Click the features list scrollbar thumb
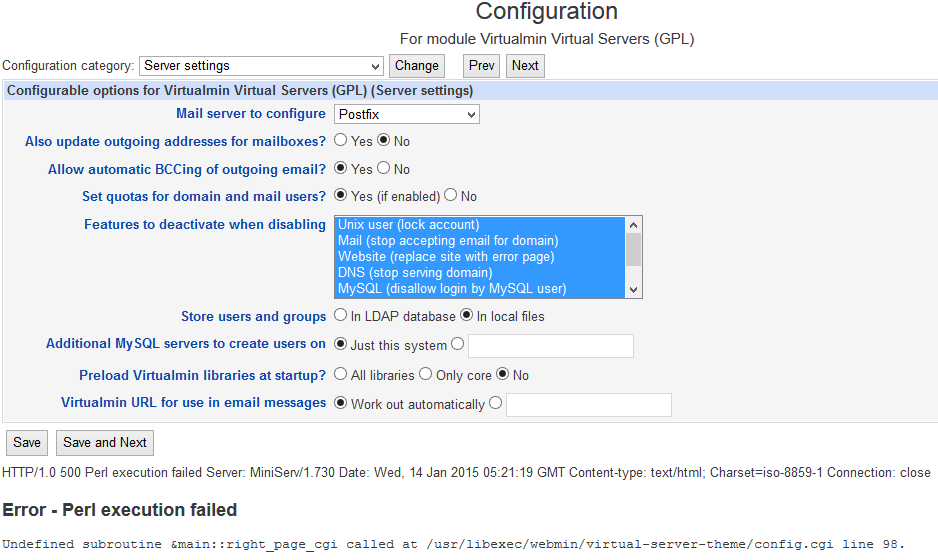The height and width of the screenshot is (560, 938). coord(634,249)
